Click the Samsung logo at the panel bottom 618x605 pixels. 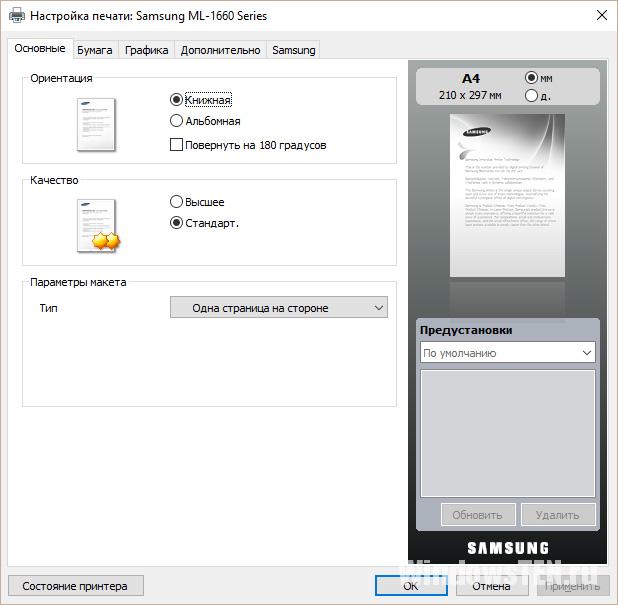tap(508, 548)
